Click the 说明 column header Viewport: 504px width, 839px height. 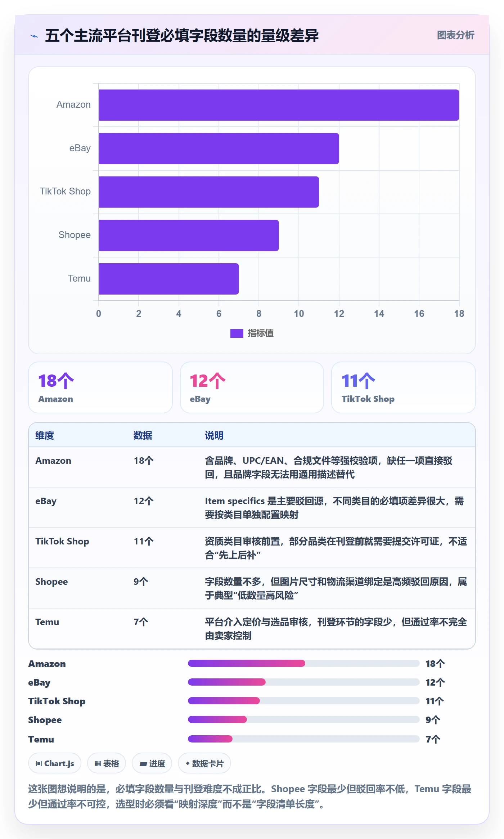click(214, 435)
